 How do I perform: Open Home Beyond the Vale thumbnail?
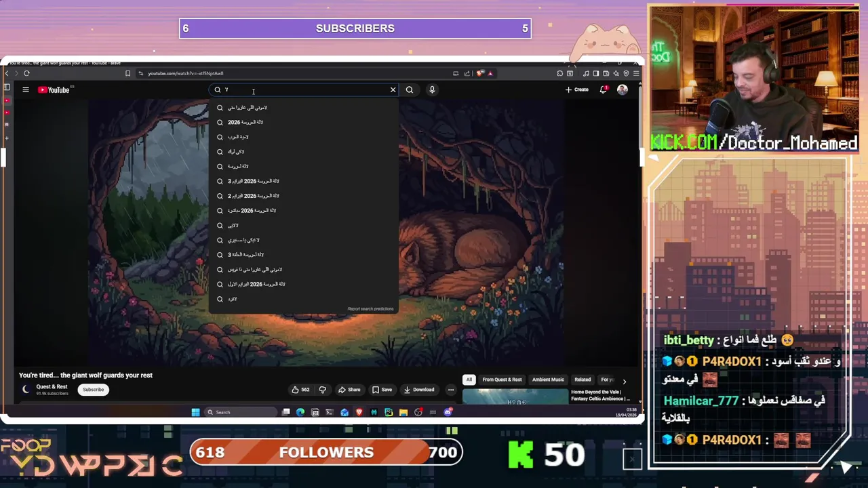pos(515,396)
